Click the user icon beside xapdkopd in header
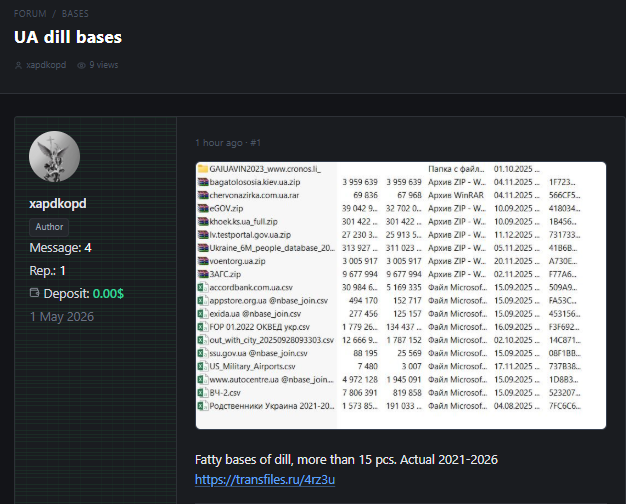The height and width of the screenshot is (504, 626). coord(18,65)
